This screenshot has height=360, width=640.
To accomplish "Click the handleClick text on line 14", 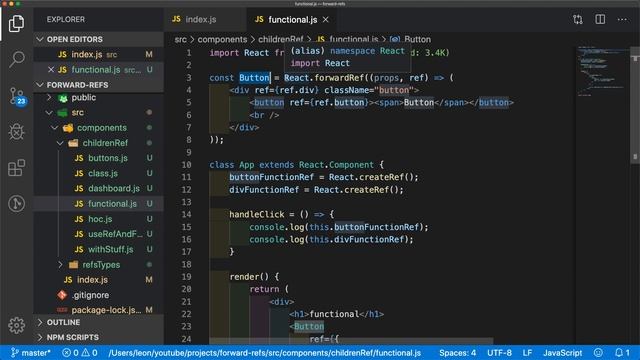I will (256, 215).
